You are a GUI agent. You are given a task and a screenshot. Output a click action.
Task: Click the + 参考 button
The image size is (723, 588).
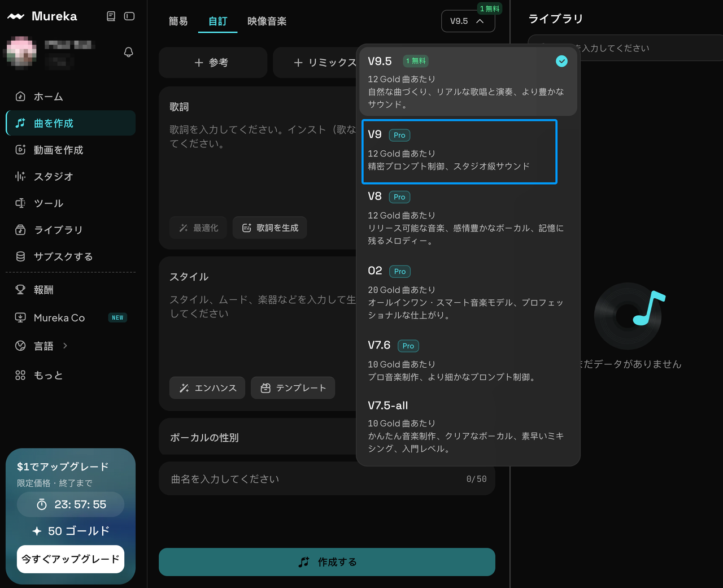coord(212,62)
